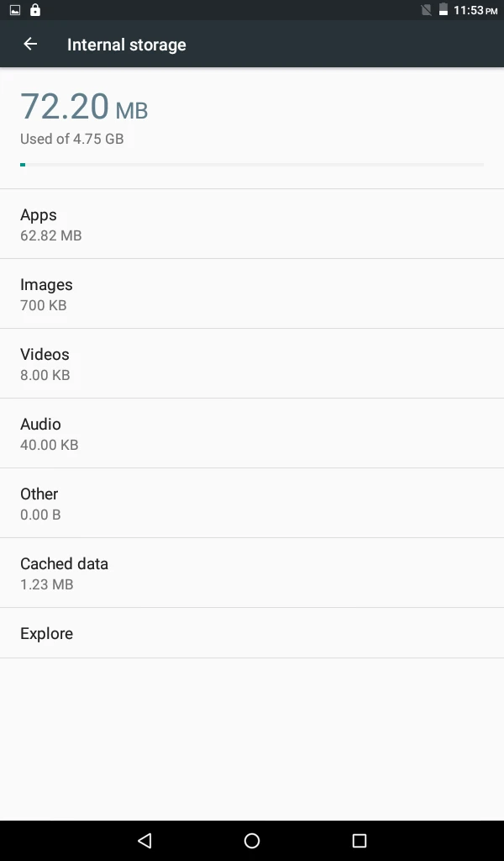
Task: Click the Used of 4.75 GB label
Action: click(72, 139)
